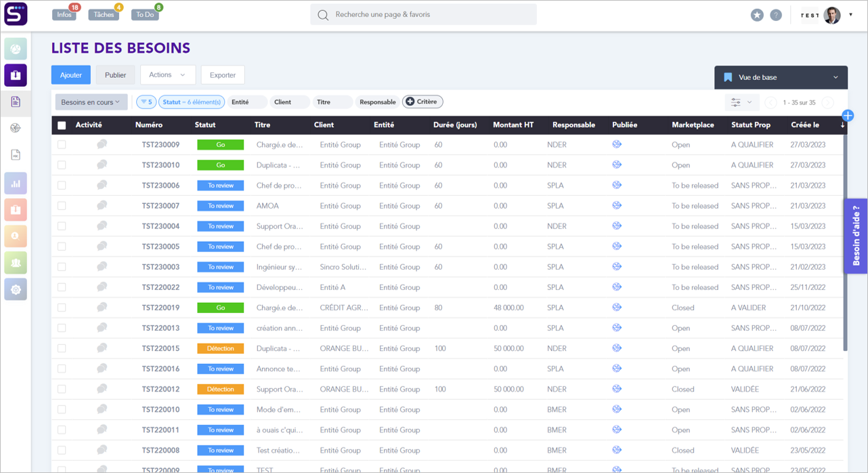This screenshot has width=868, height=473.
Task: Open the To Do notifications tab
Action: (x=145, y=14)
